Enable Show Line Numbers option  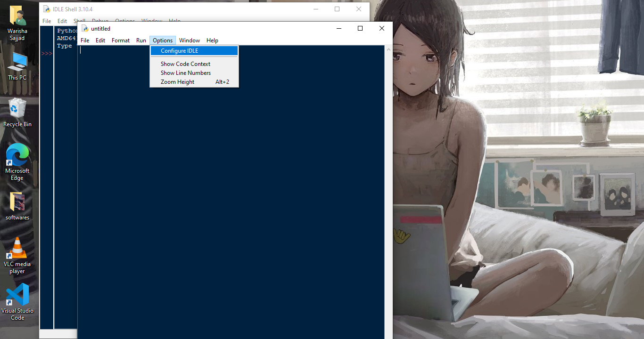point(194,73)
